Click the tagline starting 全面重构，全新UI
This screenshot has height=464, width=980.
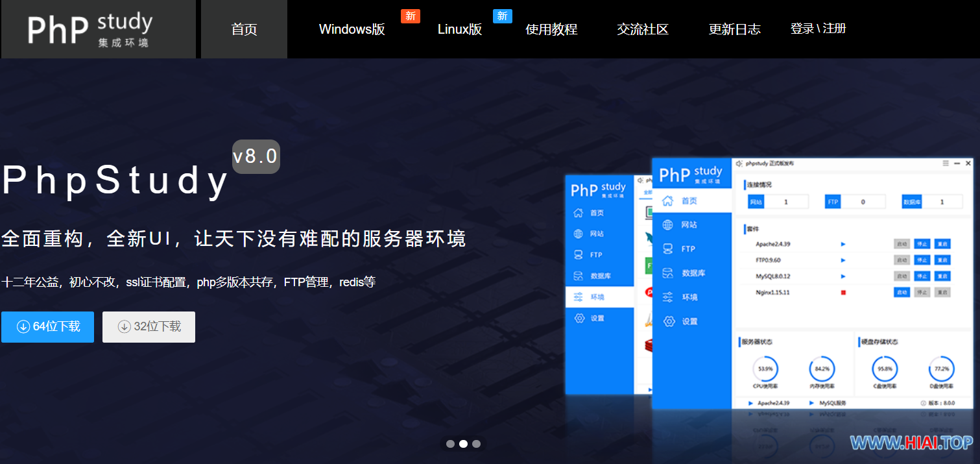233,239
